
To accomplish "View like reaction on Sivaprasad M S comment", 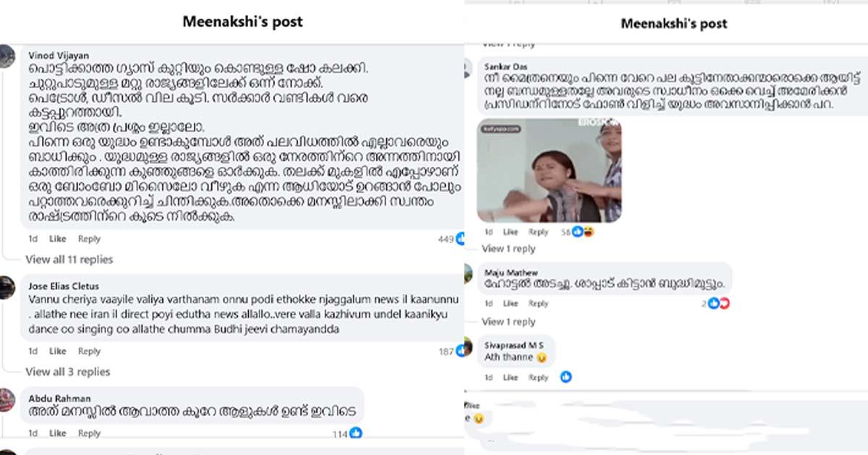I will pyautogui.click(x=566, y=377).
